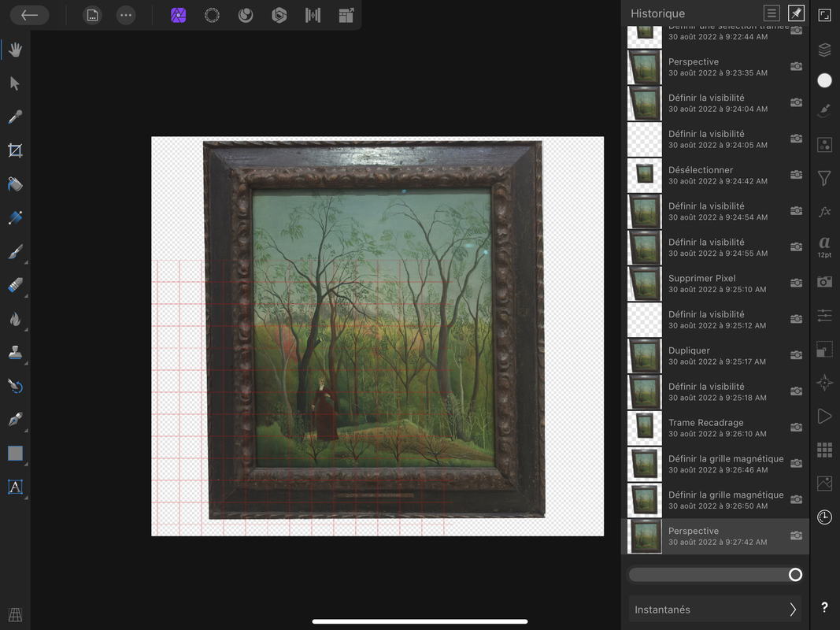Open the Brushes studio panel
The width and height of the screenshot is (840, 630).
coord(824,111)
